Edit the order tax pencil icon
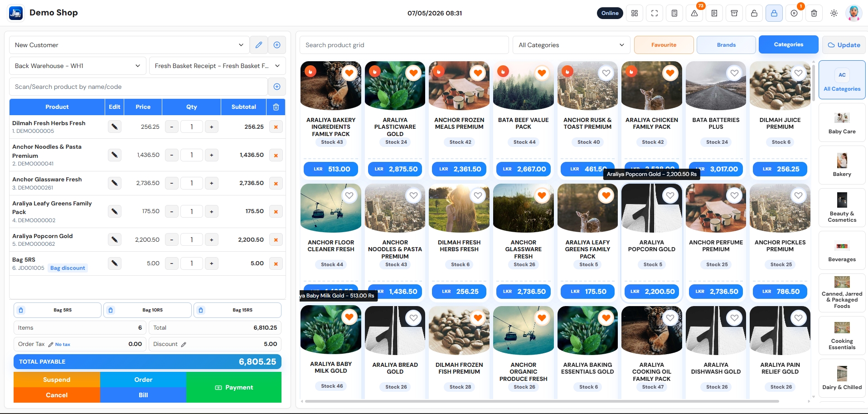 point(51,345)
